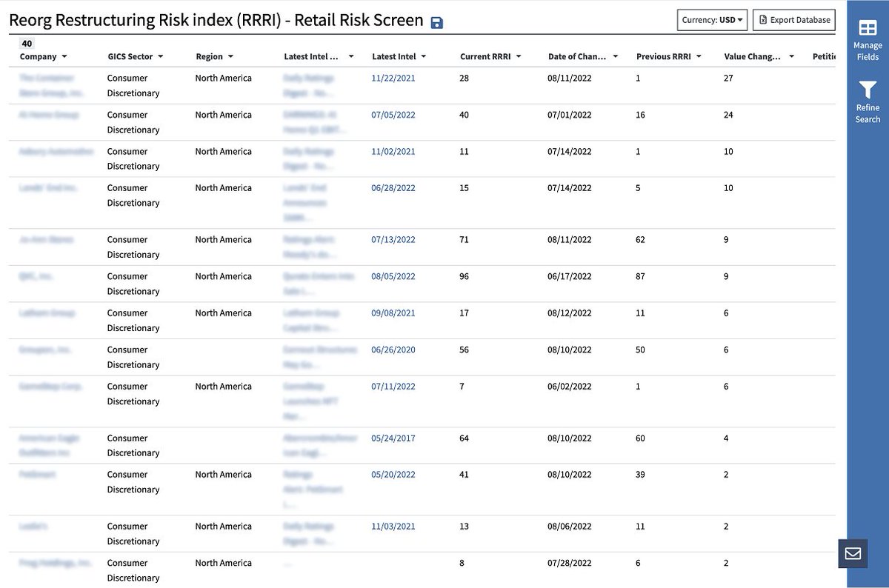Open the Latest Intel date column dropdown
Viewport: 889px width, 588px height.
[x=424, y=57]
